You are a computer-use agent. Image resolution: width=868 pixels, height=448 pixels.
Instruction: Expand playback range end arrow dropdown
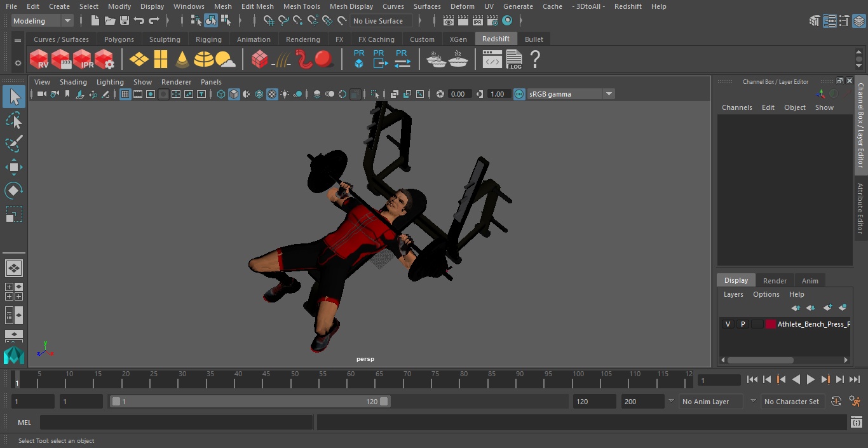670,402
